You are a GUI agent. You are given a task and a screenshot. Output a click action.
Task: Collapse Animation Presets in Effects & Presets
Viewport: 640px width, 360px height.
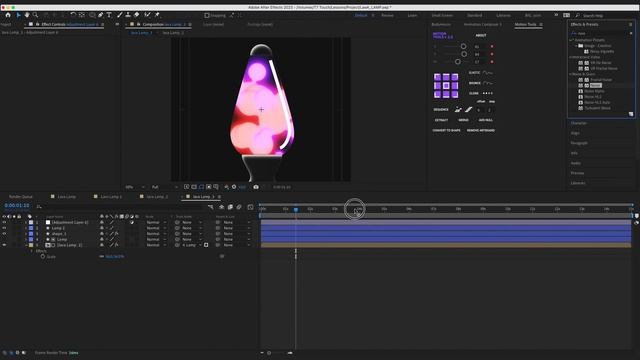[x=571, y=40]
